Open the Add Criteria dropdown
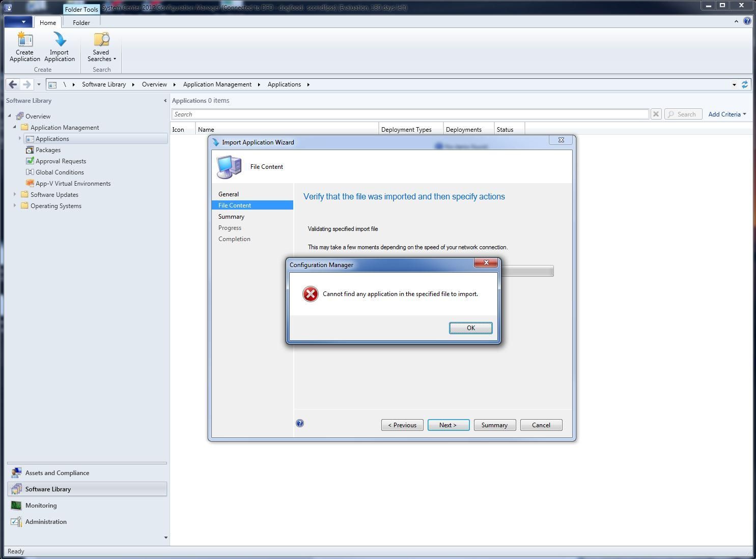The image size is (756, 559). (727, 114)
